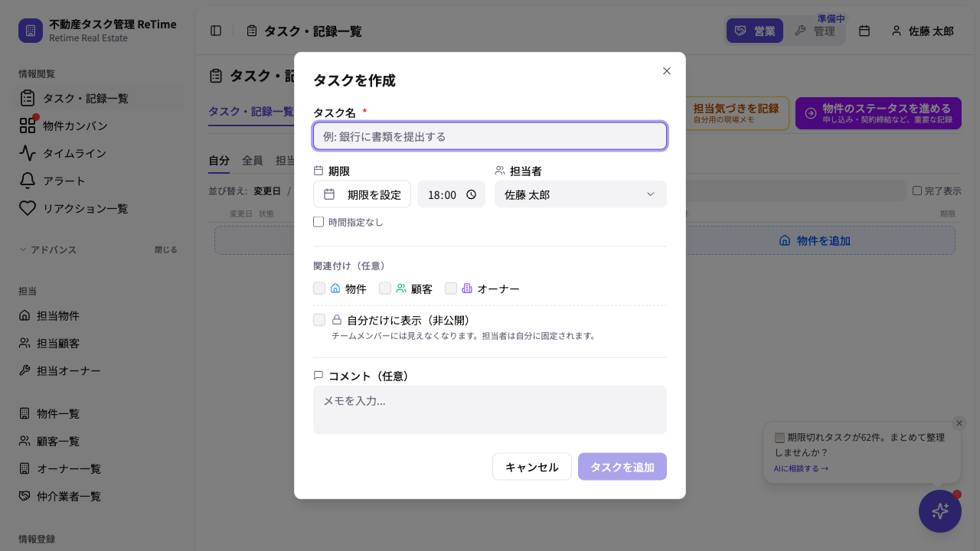980x551 pixels.
Task: Enable 自分だけに表示（非公開）checkbox
Action: [x=319, y=320]
